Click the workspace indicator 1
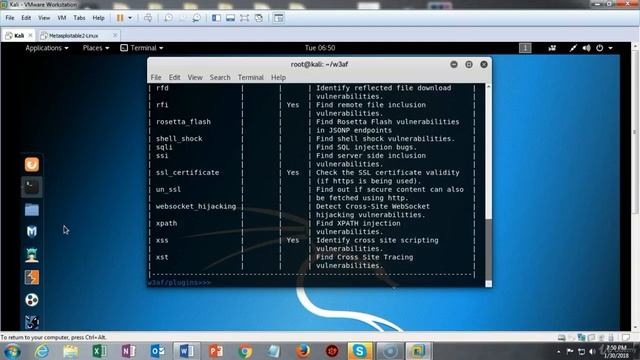 [x=525, y=48]
